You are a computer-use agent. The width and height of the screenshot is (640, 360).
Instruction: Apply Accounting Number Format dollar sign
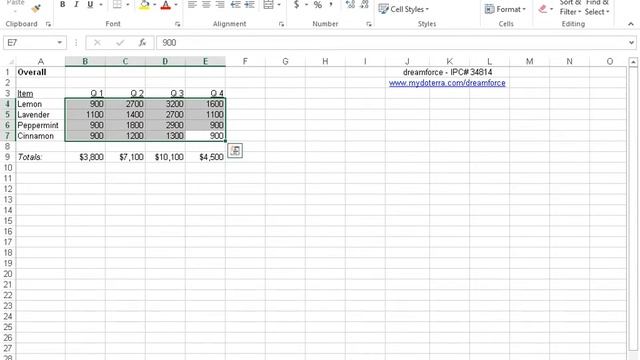[297, 4]
